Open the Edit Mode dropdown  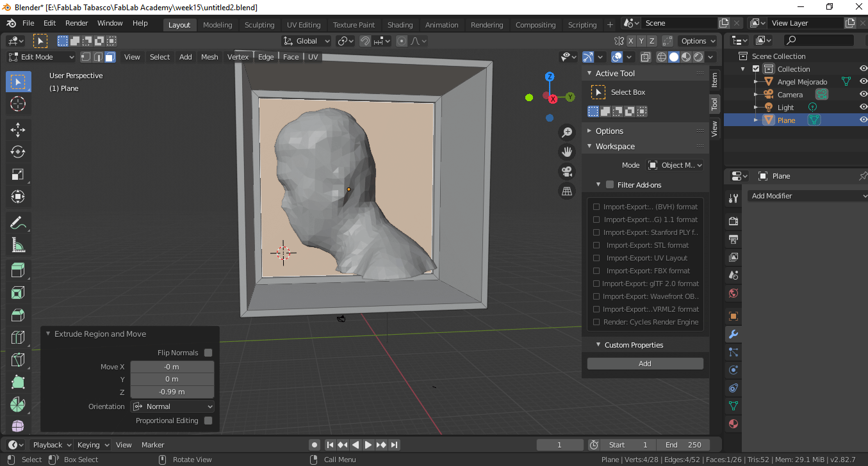coord(41,57)
